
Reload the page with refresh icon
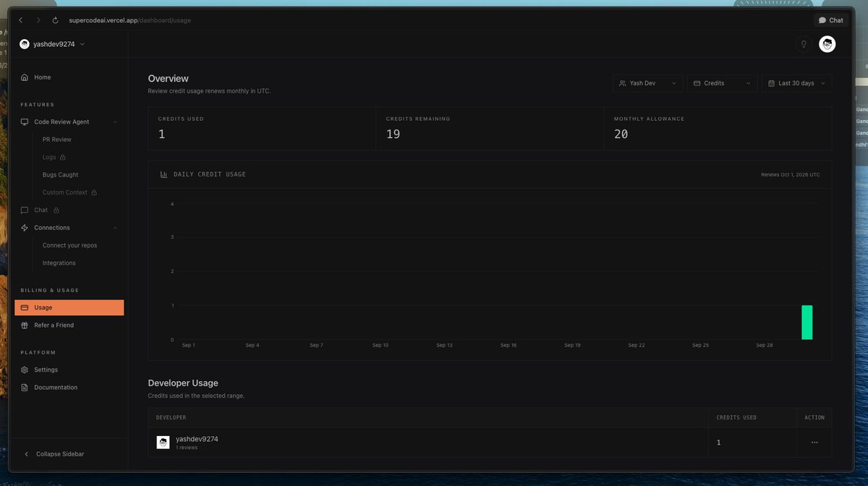[x=55, y=20]
